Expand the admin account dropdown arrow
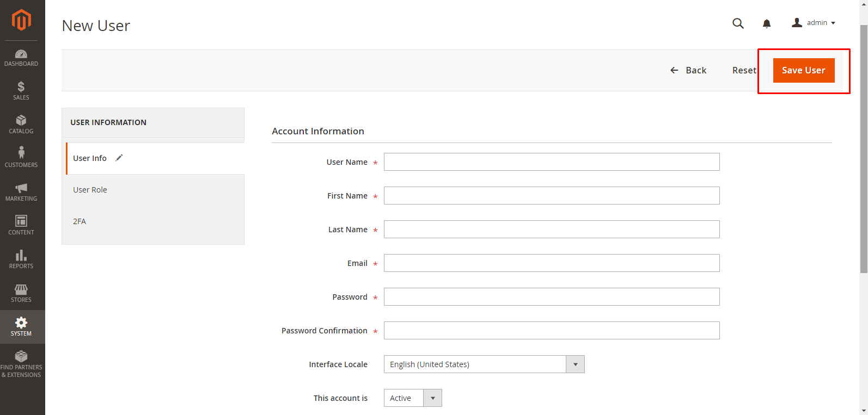Image resolution: width=868 pixels, height=415 pixels. coord(833,23)
